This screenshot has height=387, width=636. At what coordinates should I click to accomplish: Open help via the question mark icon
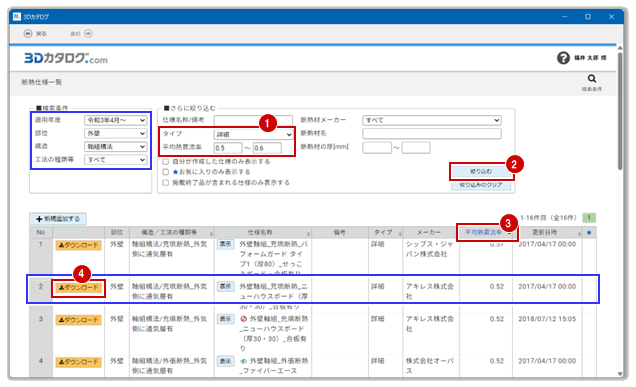coord(563,58)
